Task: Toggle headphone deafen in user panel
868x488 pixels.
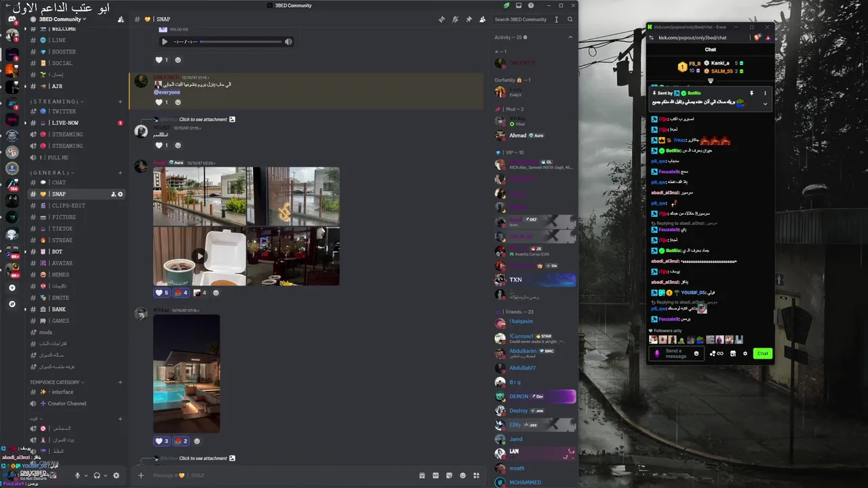Action: point(97,476)
